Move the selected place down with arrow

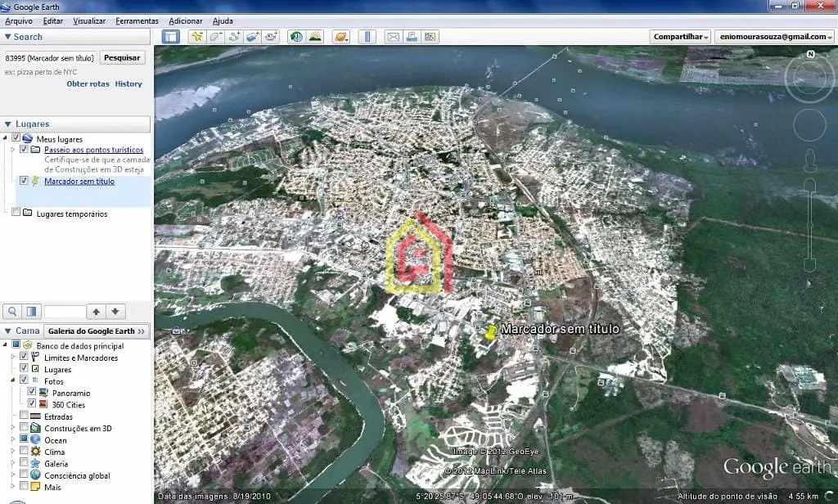[115, 311]
